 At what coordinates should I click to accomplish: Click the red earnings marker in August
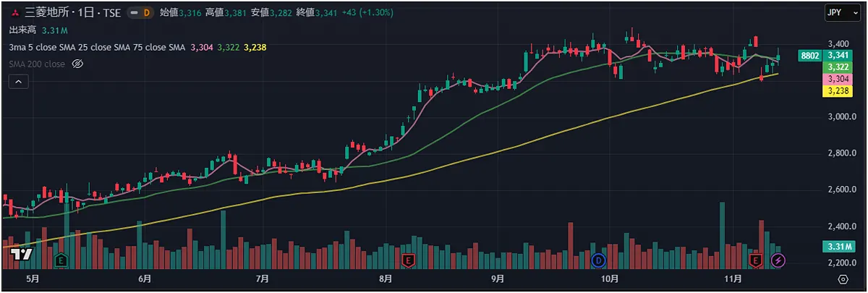(408, 259)
